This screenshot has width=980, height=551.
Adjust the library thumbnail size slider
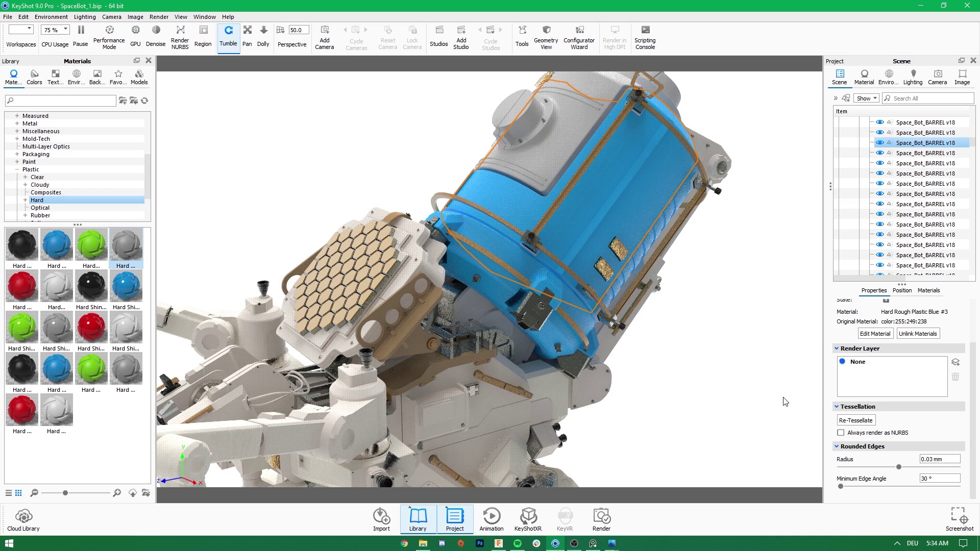pyautogui.click(x=65, y=493)
